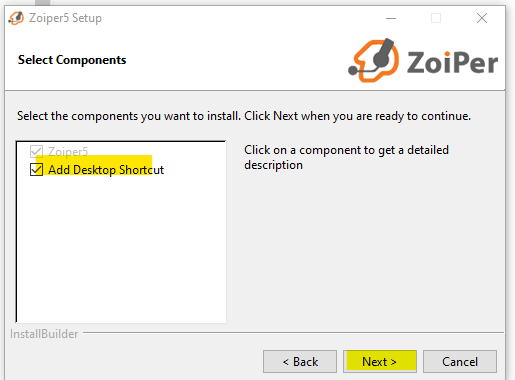Click the ZoiPer headset logo graphic

pos(374,60)
